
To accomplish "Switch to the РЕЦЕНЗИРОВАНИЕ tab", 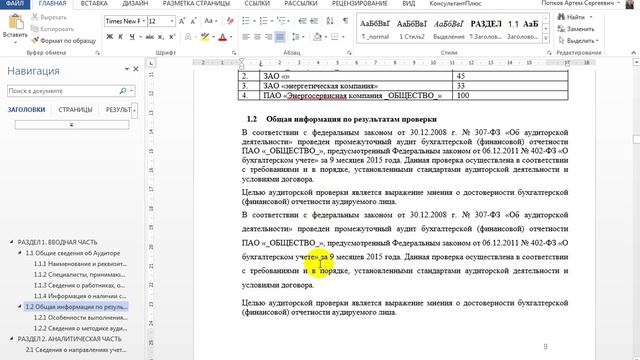I will pyautogui.click(x=360, y=4).
